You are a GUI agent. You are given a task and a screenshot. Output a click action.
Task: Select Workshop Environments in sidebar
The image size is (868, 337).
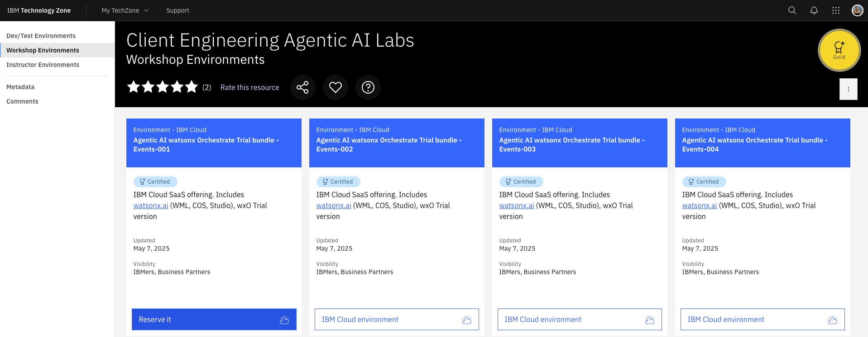point(57,50)
